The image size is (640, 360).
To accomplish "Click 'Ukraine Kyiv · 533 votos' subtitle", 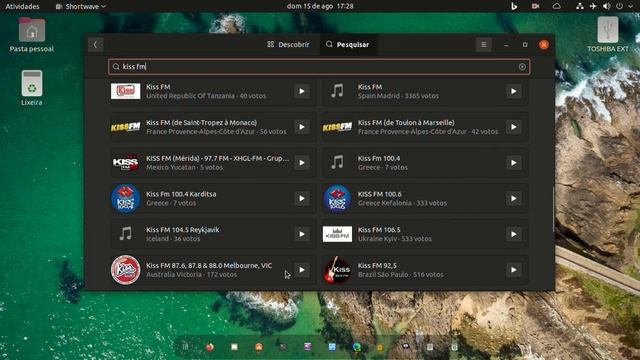I will pos(395,239).
